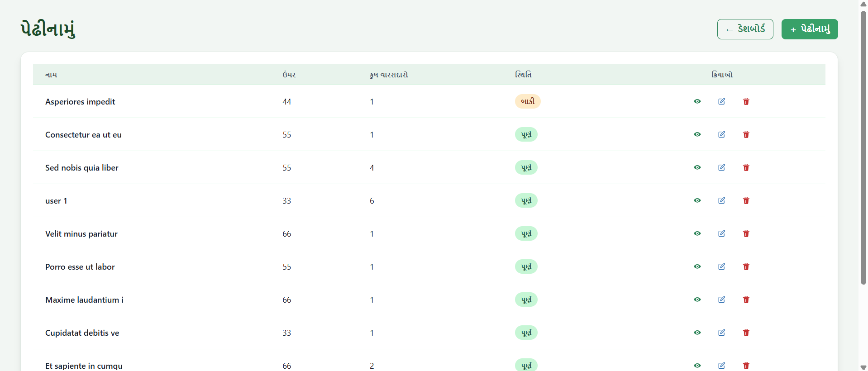
Task: Click the scrollbar down arrow
Action: coord(863,367)
